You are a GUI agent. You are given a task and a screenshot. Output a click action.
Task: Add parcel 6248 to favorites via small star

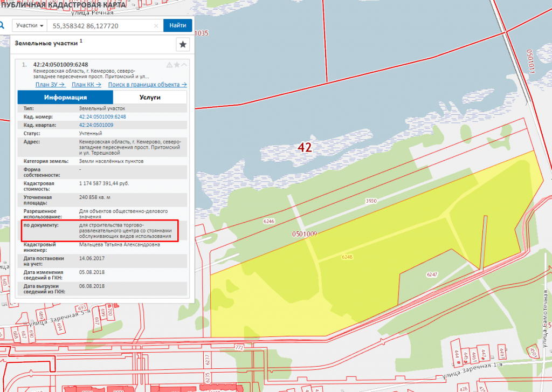177,65
